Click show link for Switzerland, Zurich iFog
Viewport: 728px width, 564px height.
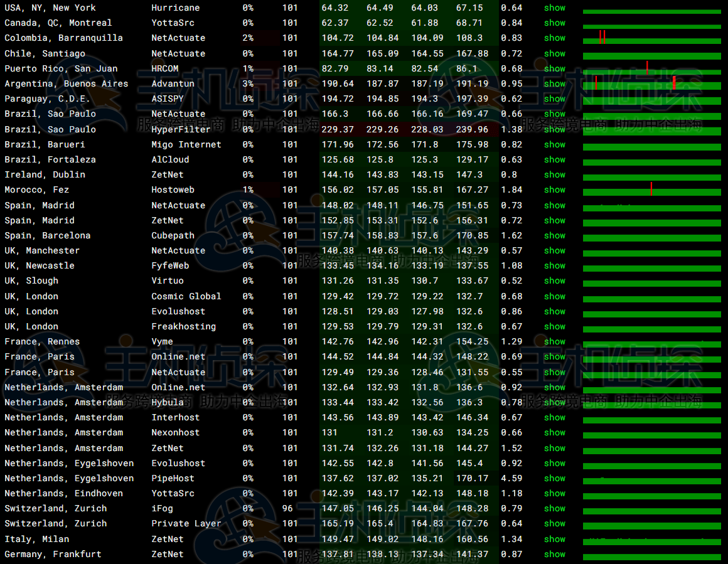point(554,508)
